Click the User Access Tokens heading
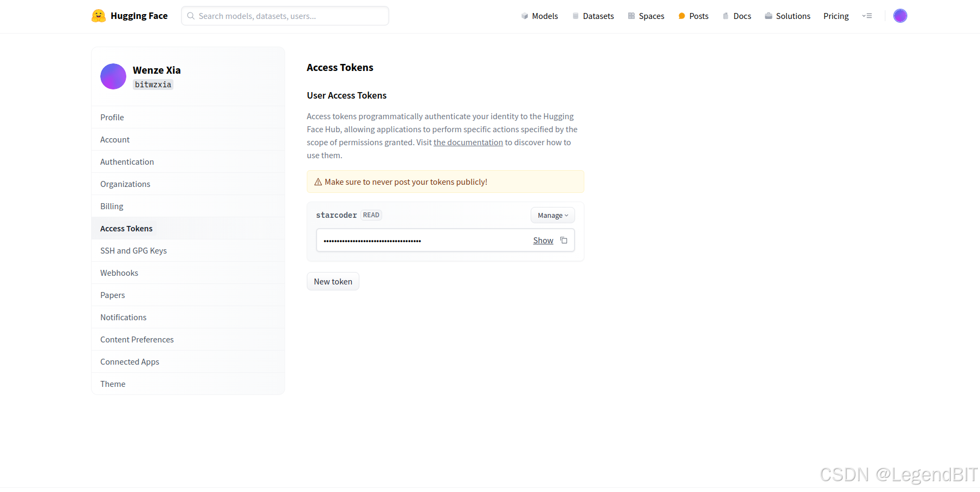Viewport: 980px width, 492px height. point(347,95)
